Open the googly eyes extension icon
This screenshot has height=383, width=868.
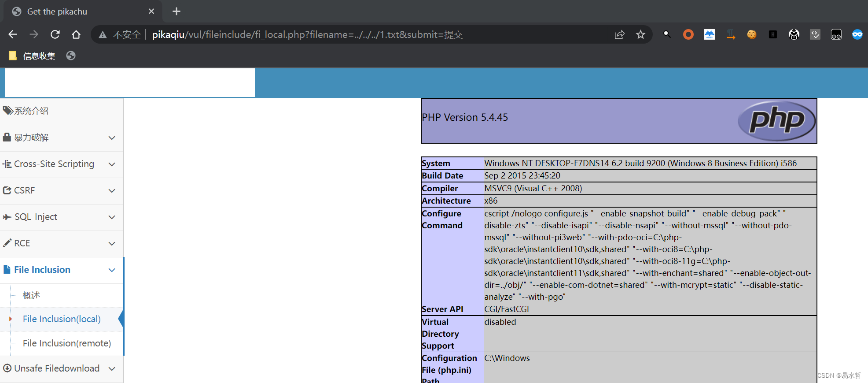point(836,34)
